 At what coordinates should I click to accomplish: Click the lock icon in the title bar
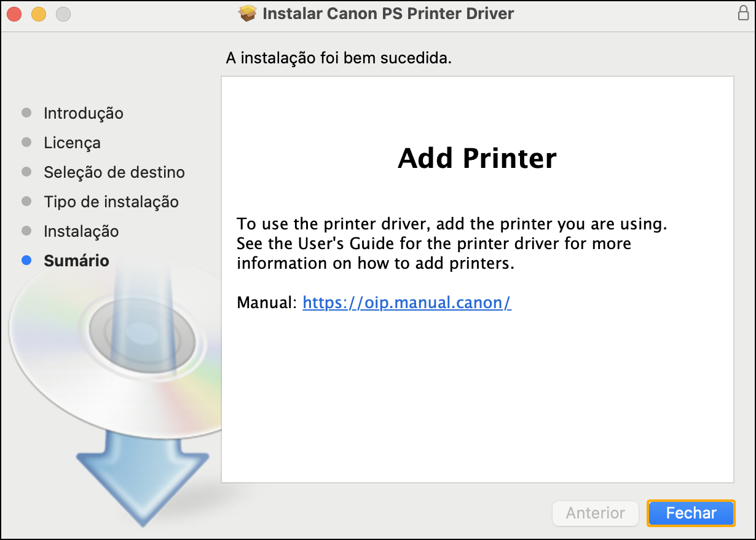[x=743, y=14]
